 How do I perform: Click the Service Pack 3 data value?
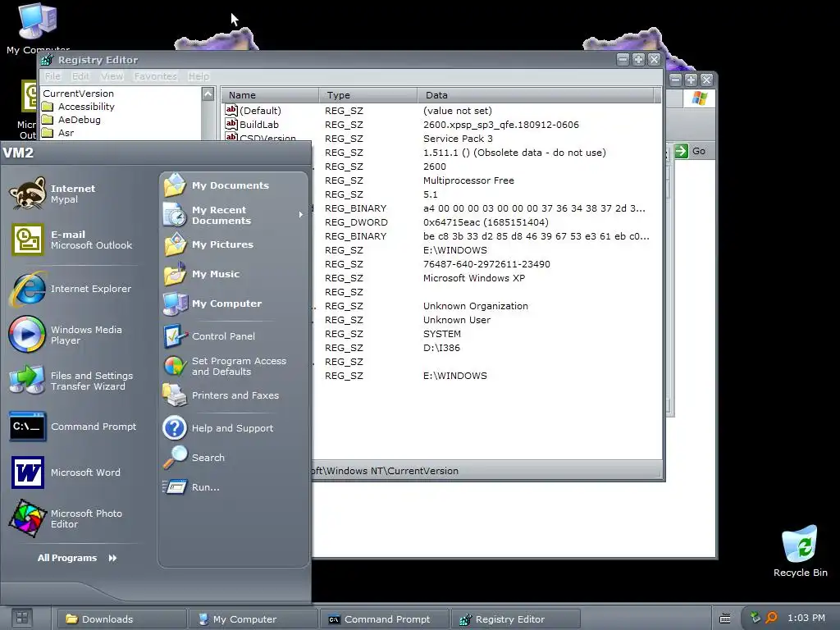coord(458,138)
